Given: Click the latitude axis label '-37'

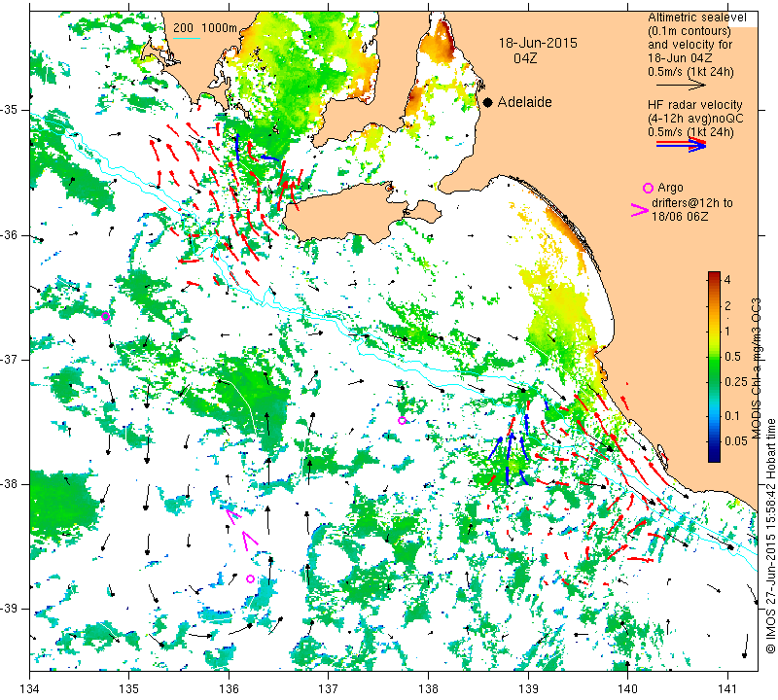Looking at the screenshot, I should pyautogui.click(x=9, y=359).
